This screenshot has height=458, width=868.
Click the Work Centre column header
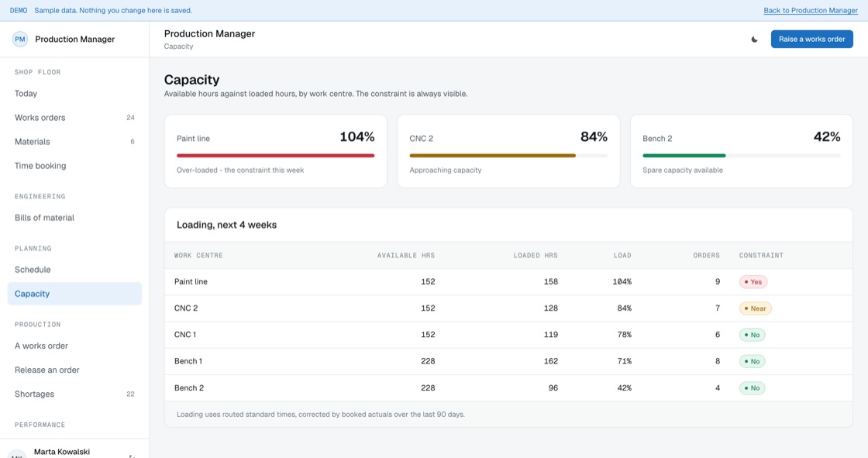198,255
